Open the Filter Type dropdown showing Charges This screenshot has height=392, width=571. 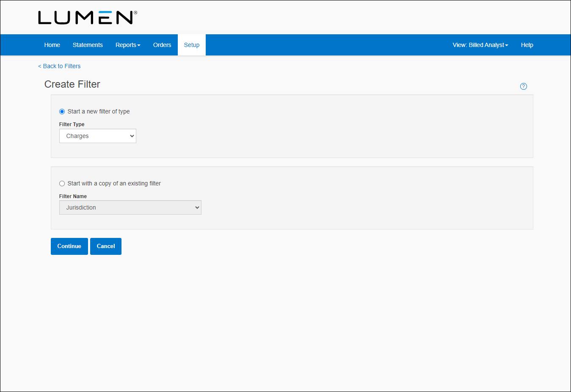click(98, 136)
